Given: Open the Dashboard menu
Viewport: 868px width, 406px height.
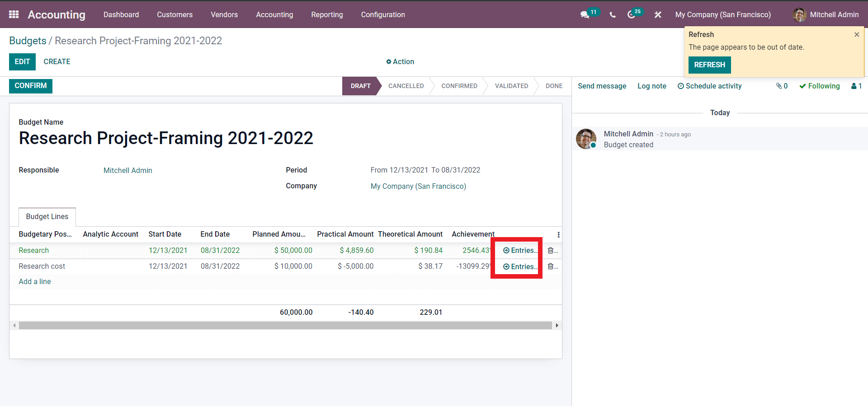Looking at the screenshot, I should (x=121, y=14).
